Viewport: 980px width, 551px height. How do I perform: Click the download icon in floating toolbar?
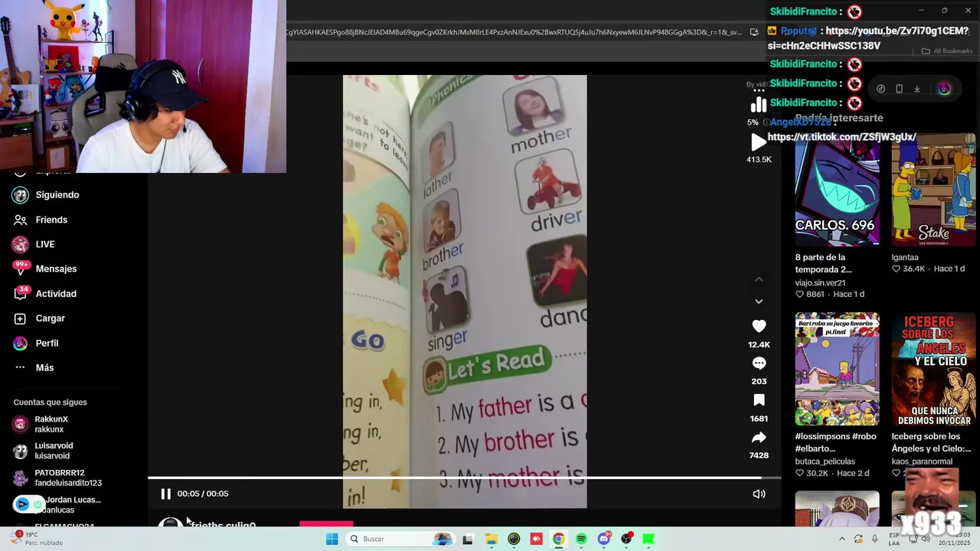917,89
